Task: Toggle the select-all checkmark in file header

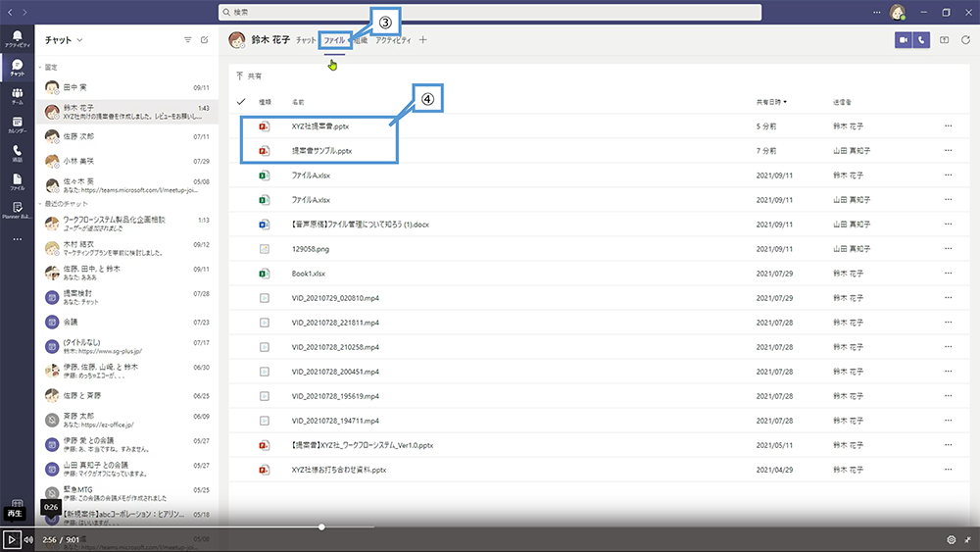Action: pos(241,101)
